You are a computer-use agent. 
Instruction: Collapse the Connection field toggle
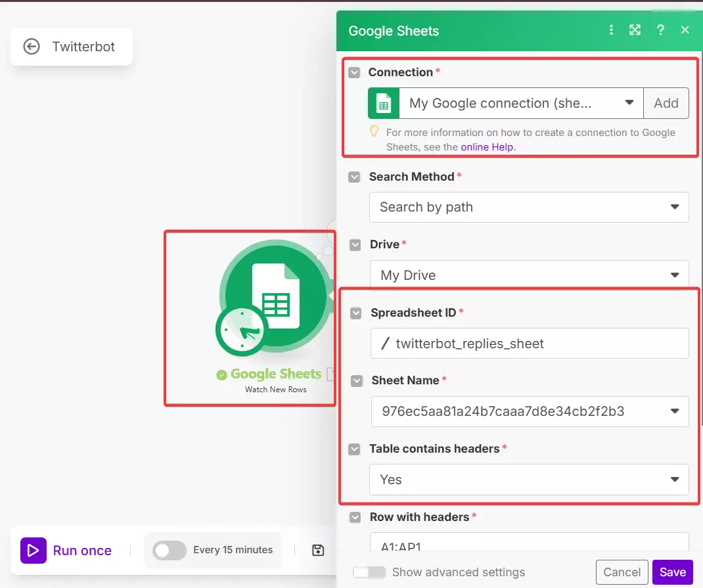coord(354,73)
